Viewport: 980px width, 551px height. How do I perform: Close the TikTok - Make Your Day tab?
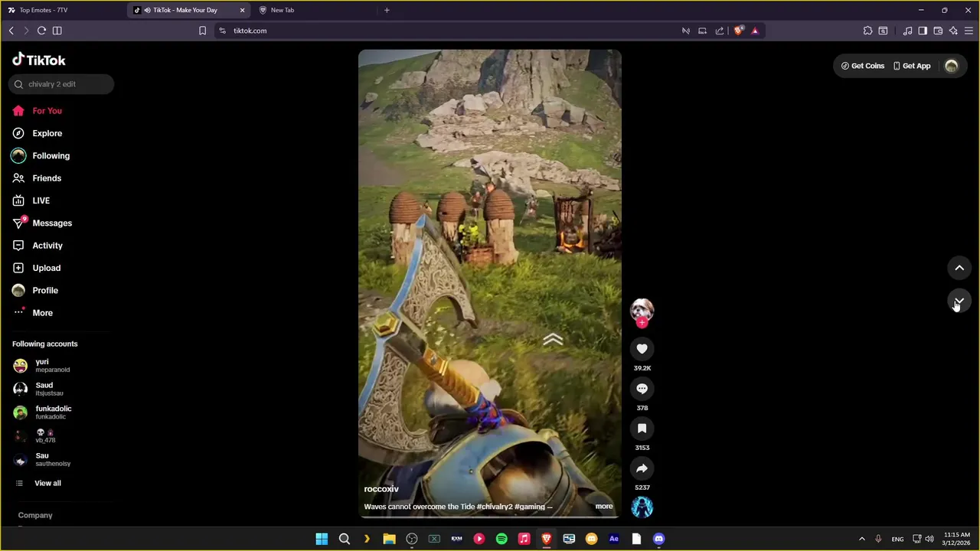pos(243,10)
